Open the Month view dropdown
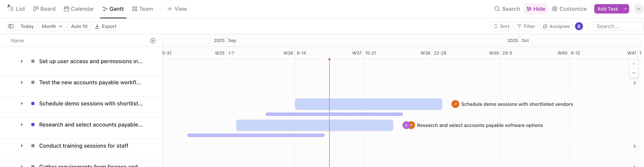Image resolution: width=644 pixels, height=167 pixels. click(x=52, y=26)
